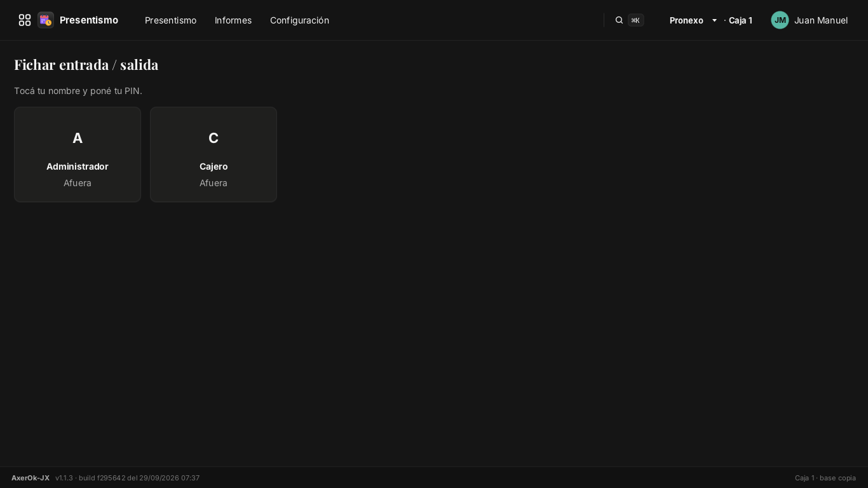Open the apps grid launcher icon
Screen dimensions: 868x488
(25, 20)
